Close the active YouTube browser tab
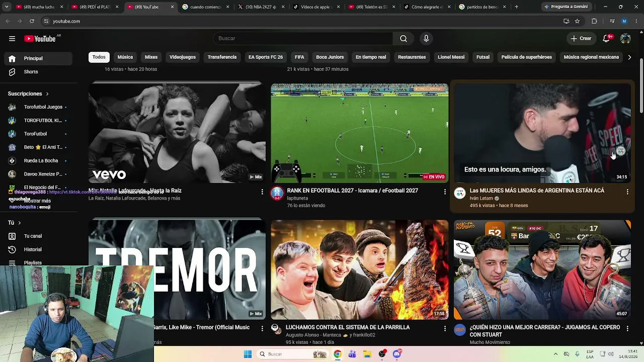The width and height of the screenshot is (644, 362). pyautogui.click(x=172, y=7)
